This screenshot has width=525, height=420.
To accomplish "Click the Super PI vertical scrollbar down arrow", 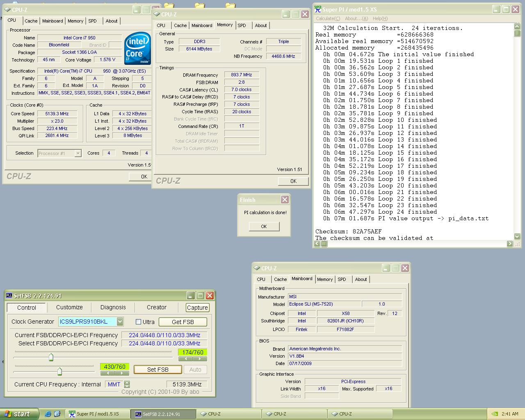I will coord(517,236).
